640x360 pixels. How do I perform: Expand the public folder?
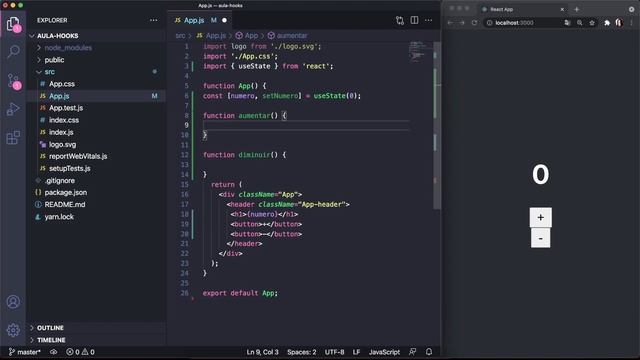tap(96, 60)
